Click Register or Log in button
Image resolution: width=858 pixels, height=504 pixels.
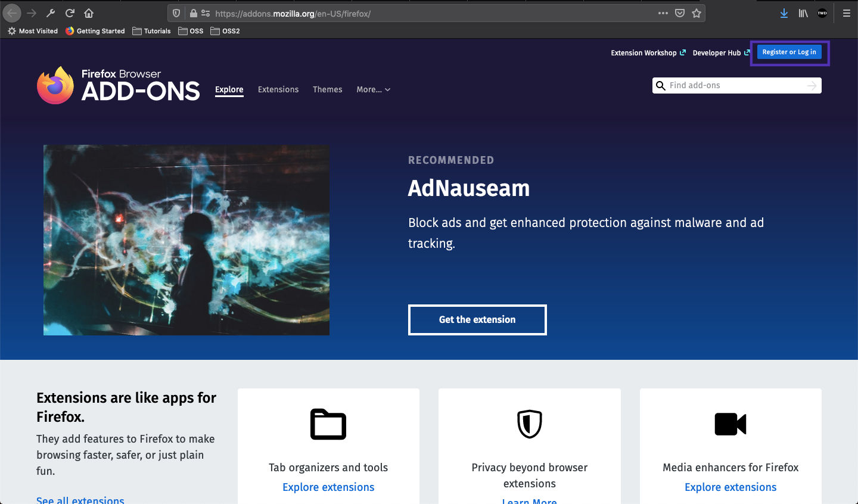(789, 52)
